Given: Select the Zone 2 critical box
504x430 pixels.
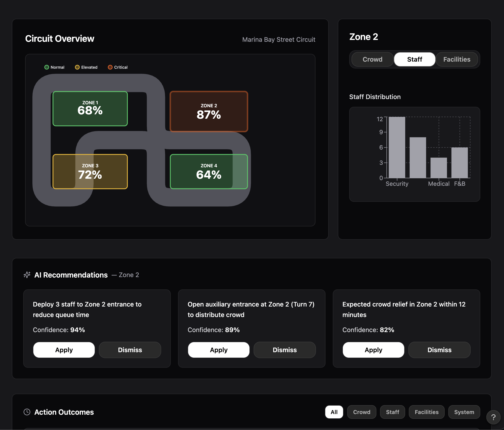Looking at the screenshot, I should point(209,111).
